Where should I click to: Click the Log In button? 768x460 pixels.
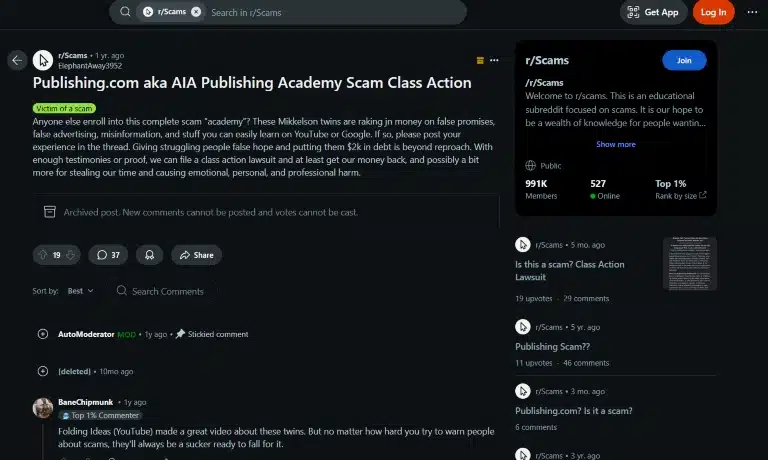(713, 12)
